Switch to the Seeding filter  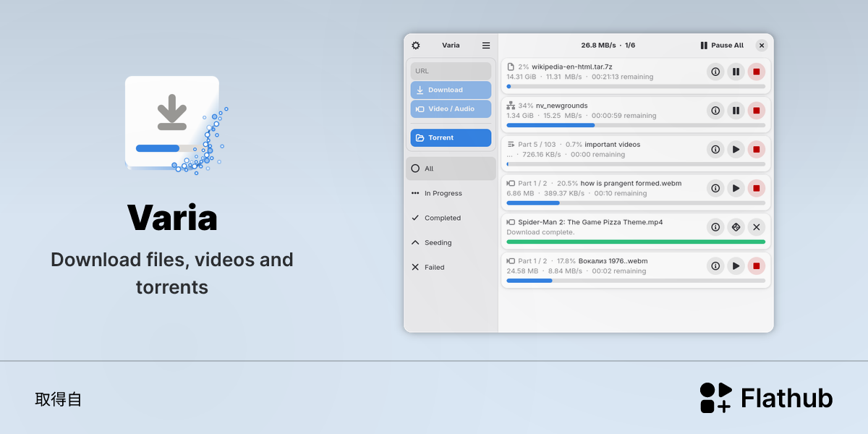click(451, 242)
